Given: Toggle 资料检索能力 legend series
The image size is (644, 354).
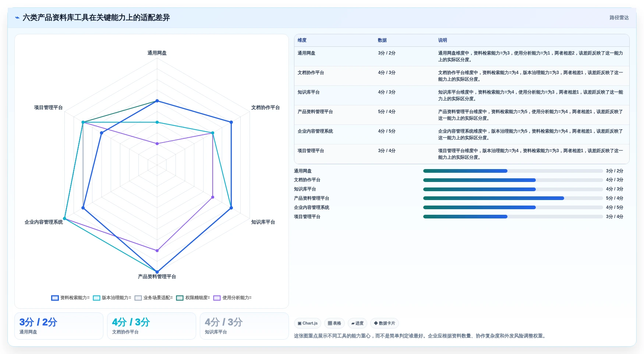Looking at the screenshot, I should point(70,298).
